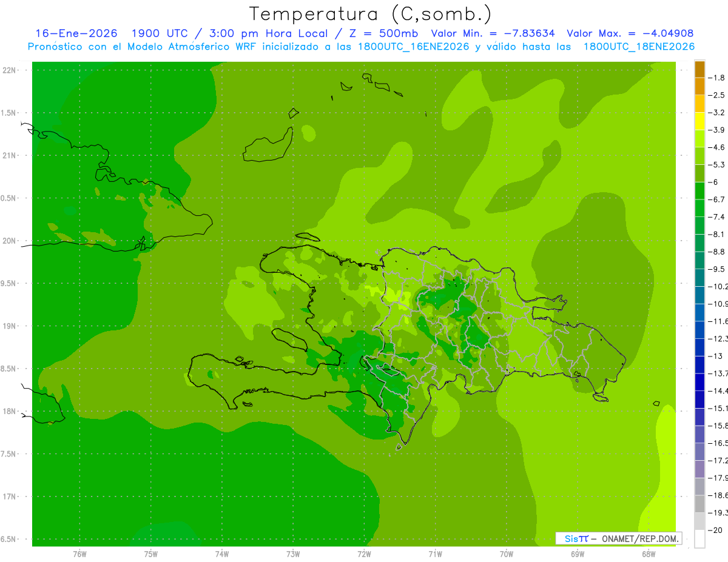Click the '6.5N' latitude label
The image size is (728, 562).
(x=9, y=540)
